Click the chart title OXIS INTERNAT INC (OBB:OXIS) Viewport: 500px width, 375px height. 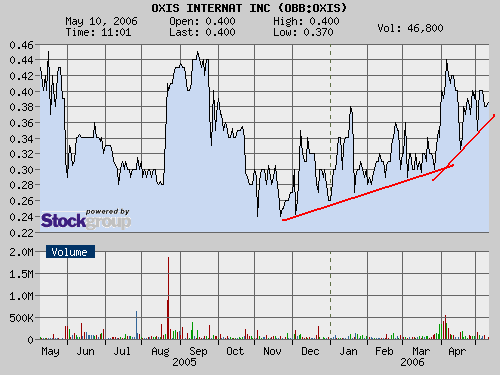point(249,8)
